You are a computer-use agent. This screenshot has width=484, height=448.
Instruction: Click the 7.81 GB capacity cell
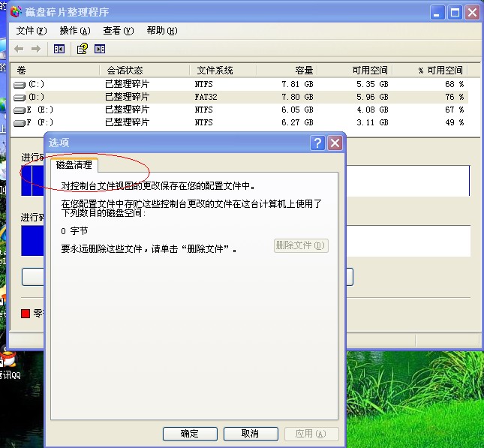coord(297,84)
